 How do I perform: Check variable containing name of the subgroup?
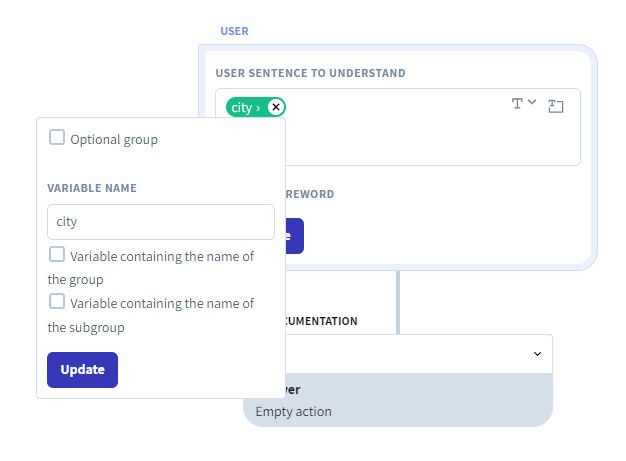[x=58, y=302]
